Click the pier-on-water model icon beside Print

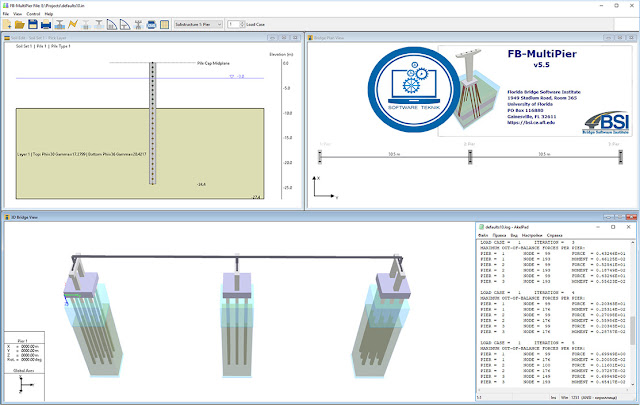tap(60, 24)
